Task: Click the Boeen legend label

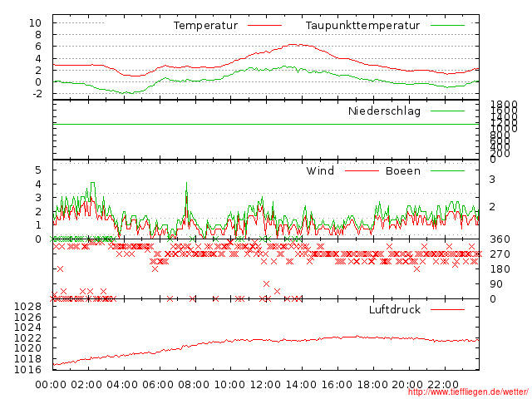Action: pyautogui.click(x=402, y=170)
